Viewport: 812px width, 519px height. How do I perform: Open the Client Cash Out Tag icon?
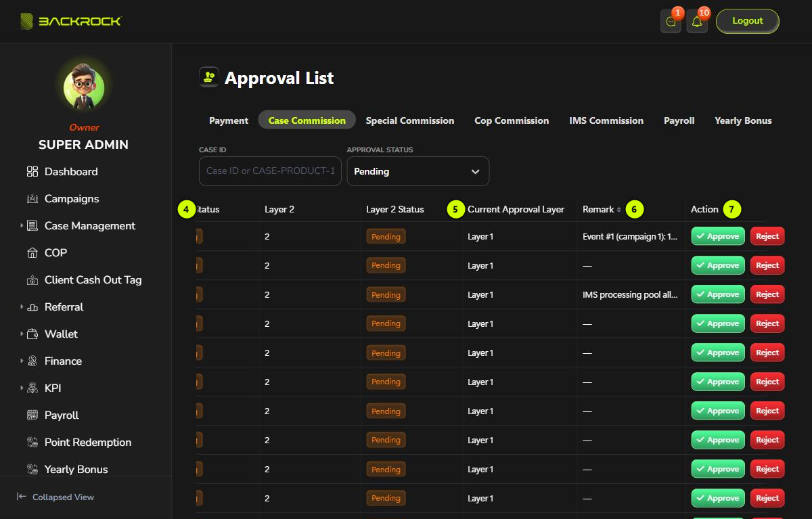point(32,280)
